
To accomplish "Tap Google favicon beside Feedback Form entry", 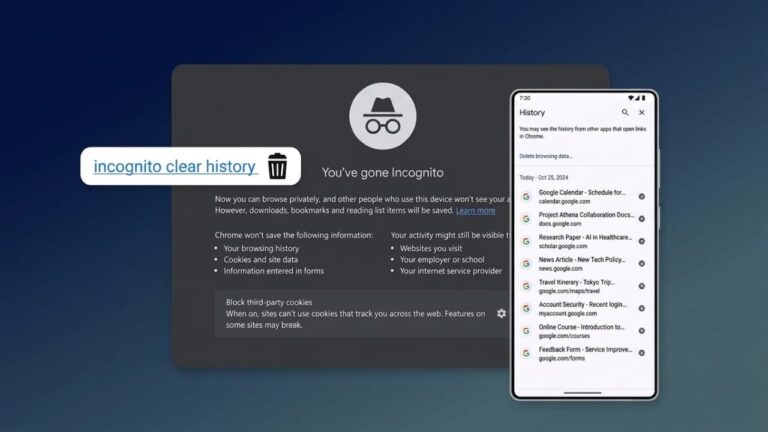I will point(526,353).
